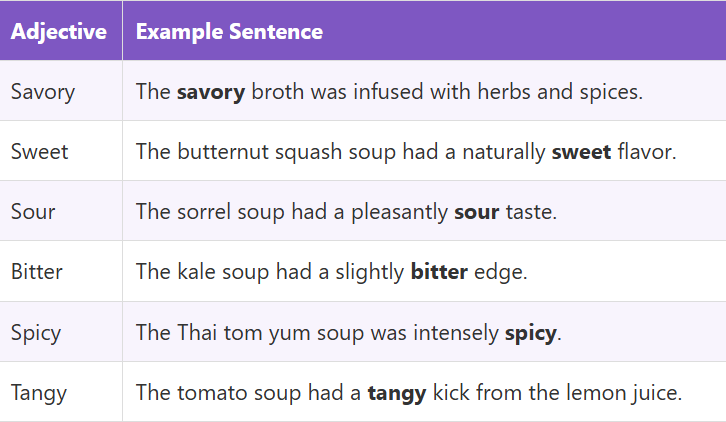Click the bold word sour in the sorrel sentence
Screen dimensions: 726x422
click(475, 212)
